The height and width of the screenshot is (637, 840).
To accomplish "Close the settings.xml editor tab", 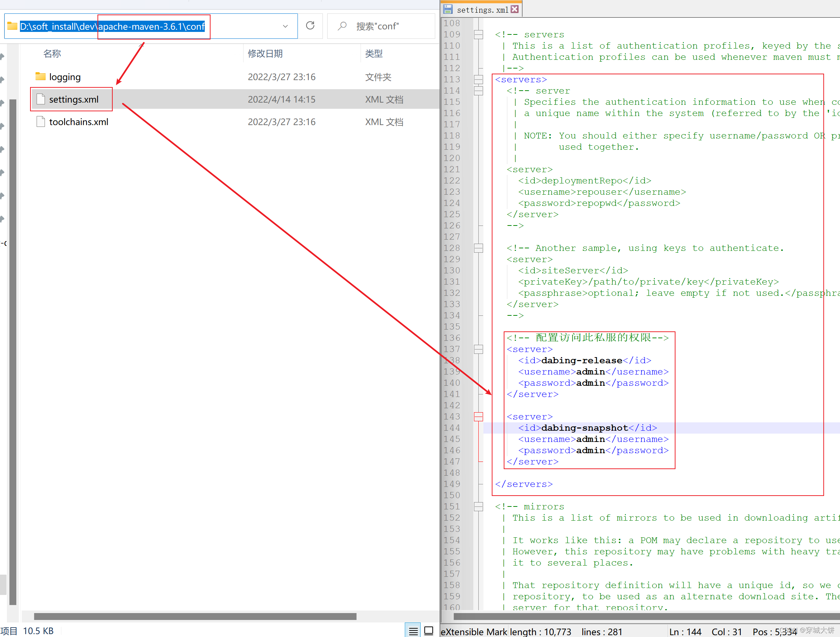I will (x=515, y=9).
